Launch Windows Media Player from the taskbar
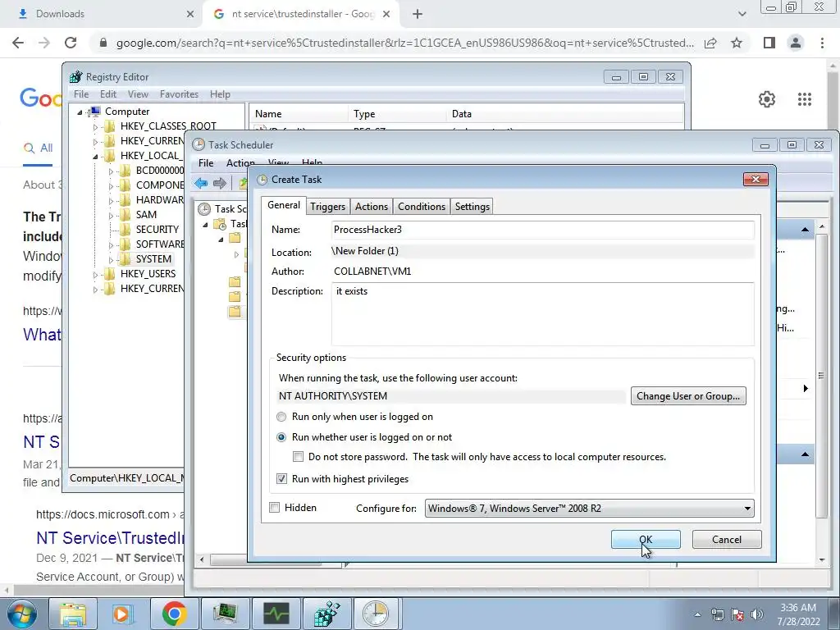 click(x=124, y=614)
